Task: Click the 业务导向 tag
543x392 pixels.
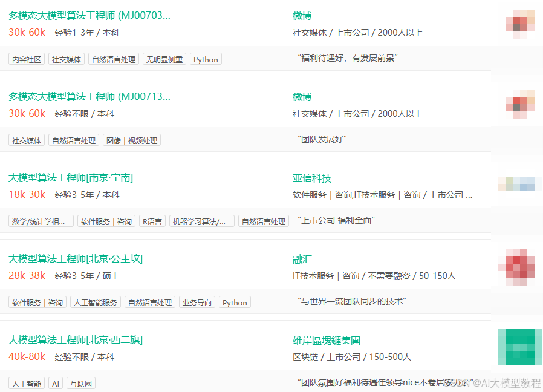Action: [197, 302]
